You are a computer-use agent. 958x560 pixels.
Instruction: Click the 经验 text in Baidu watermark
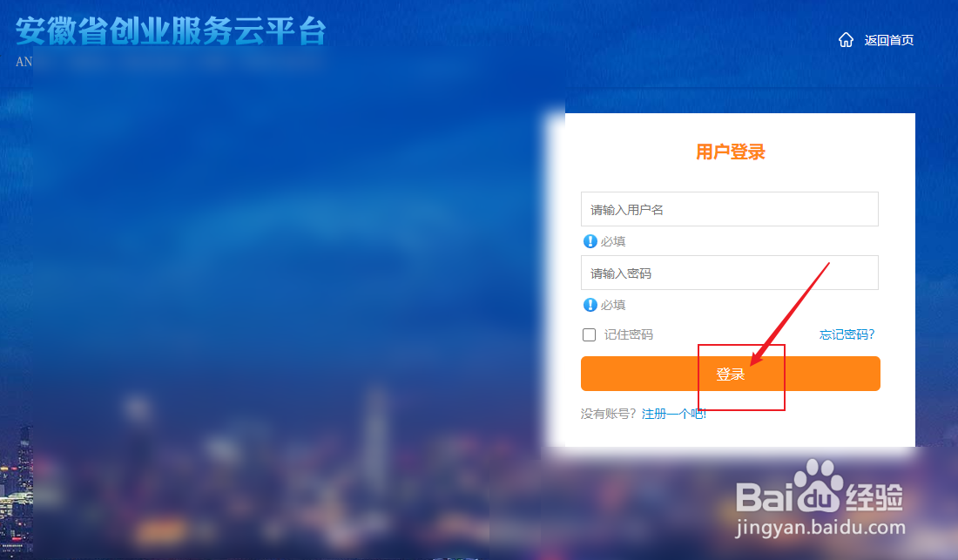pyautogui.click(x=873, y=496)
